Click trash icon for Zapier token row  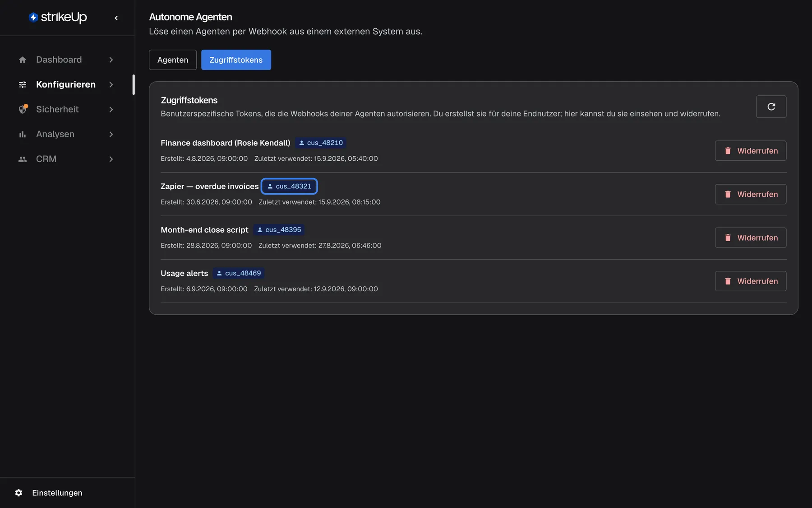[x=728, y=194]
